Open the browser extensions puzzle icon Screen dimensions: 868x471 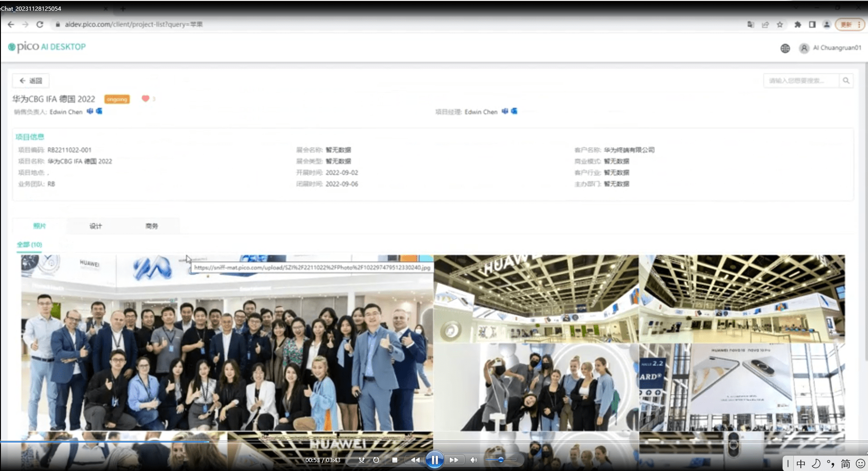coord(798,24)
